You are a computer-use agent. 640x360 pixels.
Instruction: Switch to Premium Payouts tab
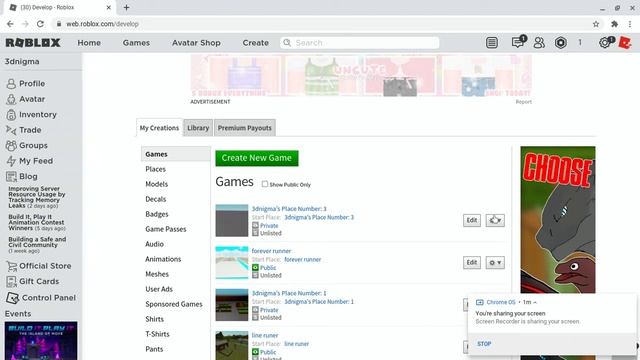tap(244, 128)
